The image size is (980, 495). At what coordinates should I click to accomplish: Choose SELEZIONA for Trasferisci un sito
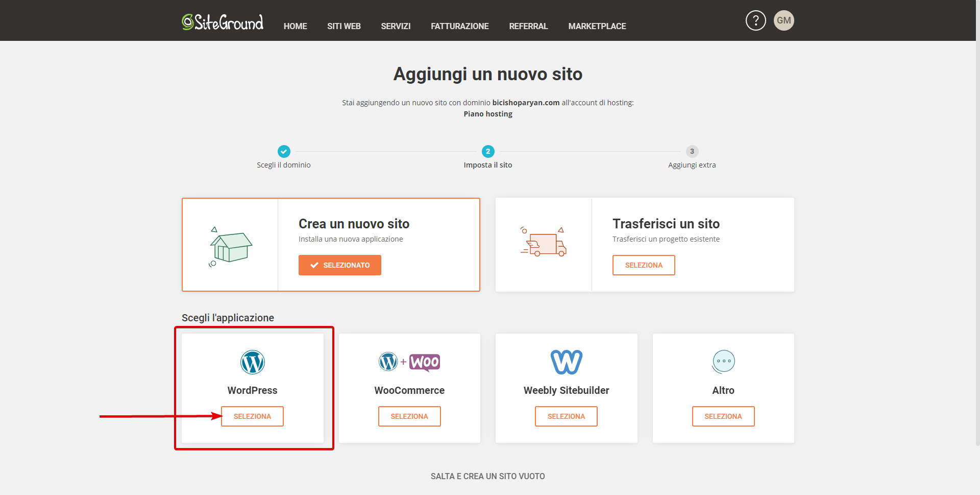643,265
